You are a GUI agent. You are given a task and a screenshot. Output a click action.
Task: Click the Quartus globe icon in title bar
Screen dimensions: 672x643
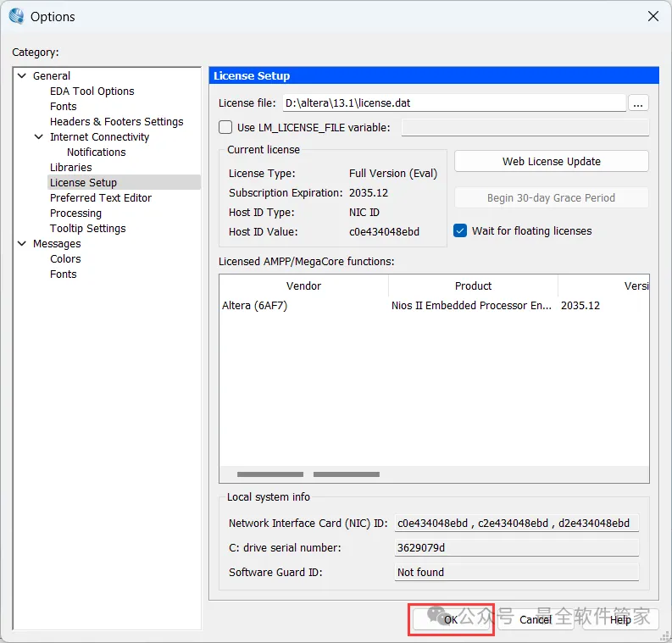click(x=17, y=16)
